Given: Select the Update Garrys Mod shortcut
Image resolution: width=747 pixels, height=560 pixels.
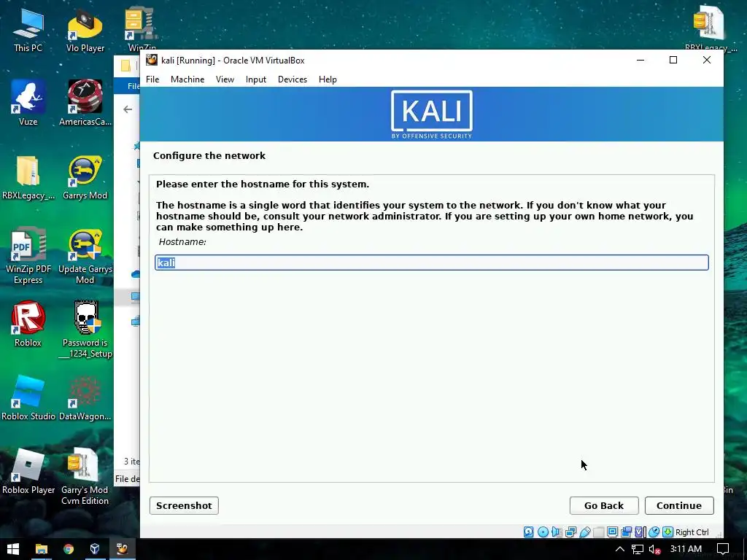Looking at the screenshot, I should [85, 256].
